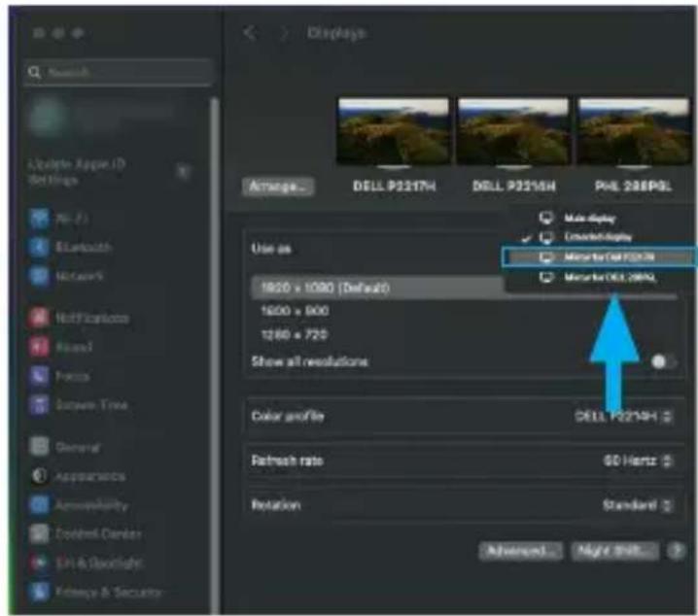The image size is (698, 616).
Task: Open Notifications settings in sidebar
Action: pos(79,318)
